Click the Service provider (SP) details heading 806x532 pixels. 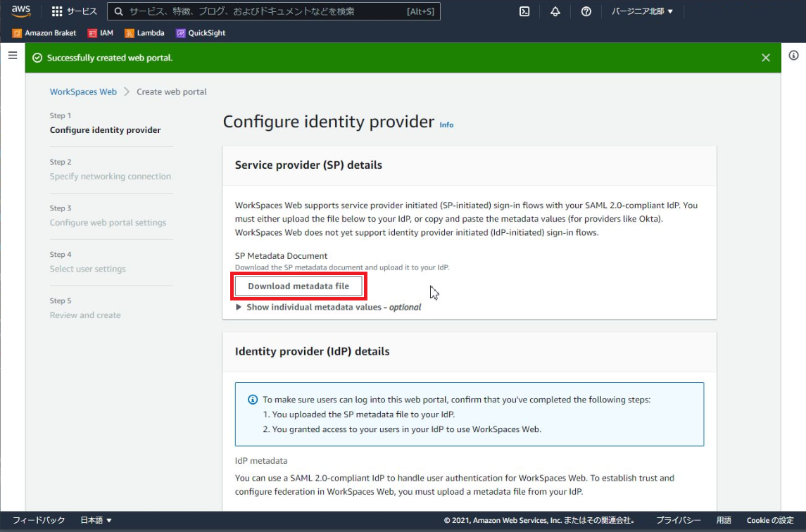tap(308, 165)
